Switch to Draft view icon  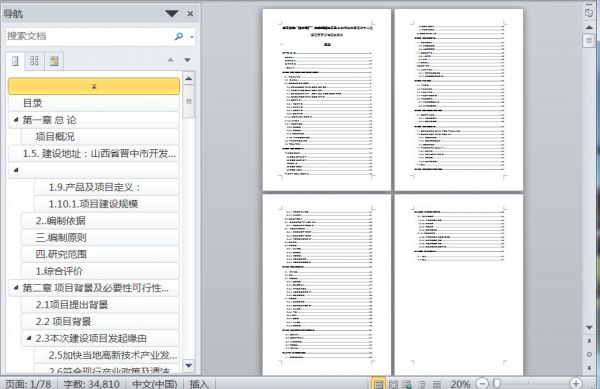(x=437, y=384)
